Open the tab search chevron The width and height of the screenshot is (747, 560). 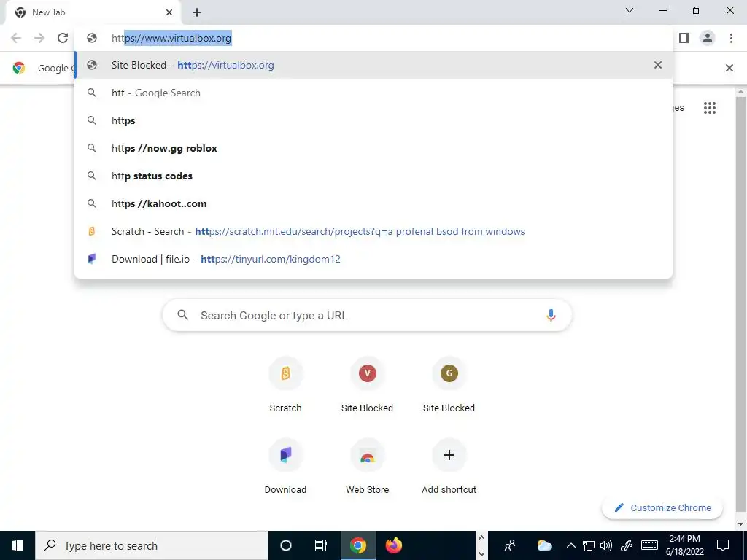pyautogui.click(x=630, y=10)
